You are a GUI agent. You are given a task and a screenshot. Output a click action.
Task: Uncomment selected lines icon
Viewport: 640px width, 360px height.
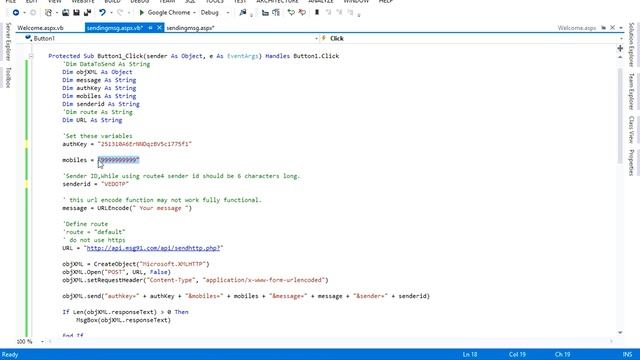302,13
